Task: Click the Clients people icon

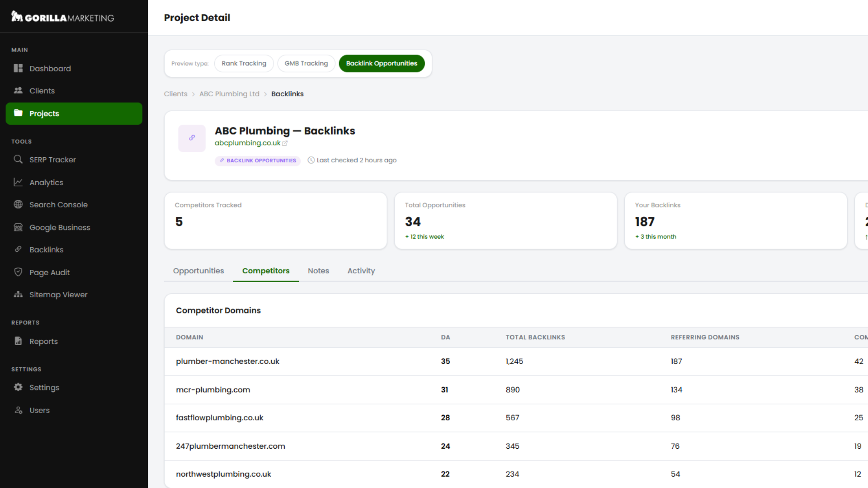Action: pos(18,90)
